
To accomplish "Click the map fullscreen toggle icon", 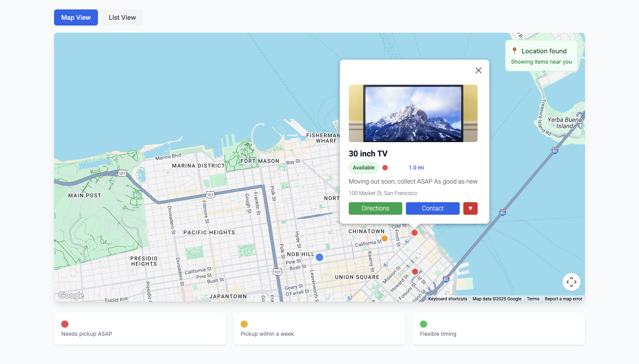I will (x=571, y=282).
